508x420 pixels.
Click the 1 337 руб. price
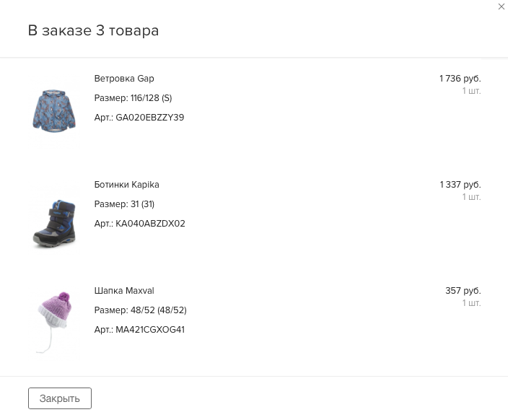[460, 185]
